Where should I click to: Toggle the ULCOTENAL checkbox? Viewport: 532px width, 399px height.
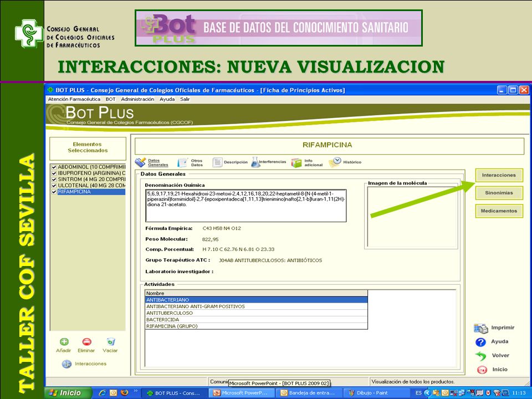pos(53,186)
